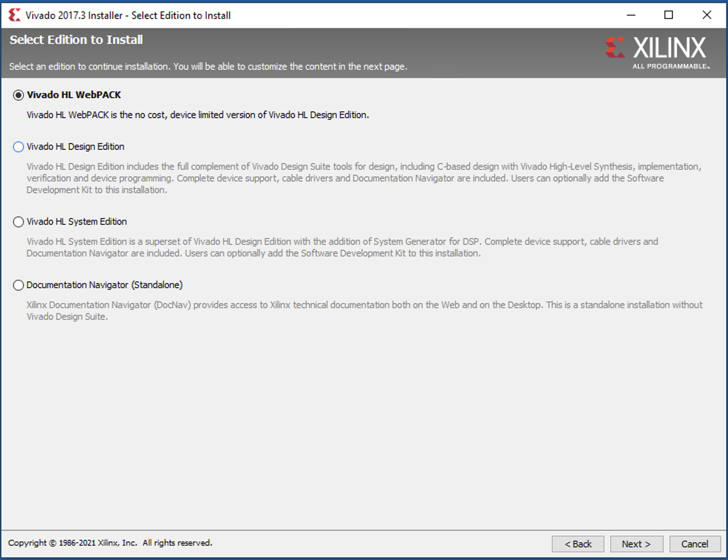
Task: Click the Xilinx copyright notice text
Action: (x=110, y=543)
